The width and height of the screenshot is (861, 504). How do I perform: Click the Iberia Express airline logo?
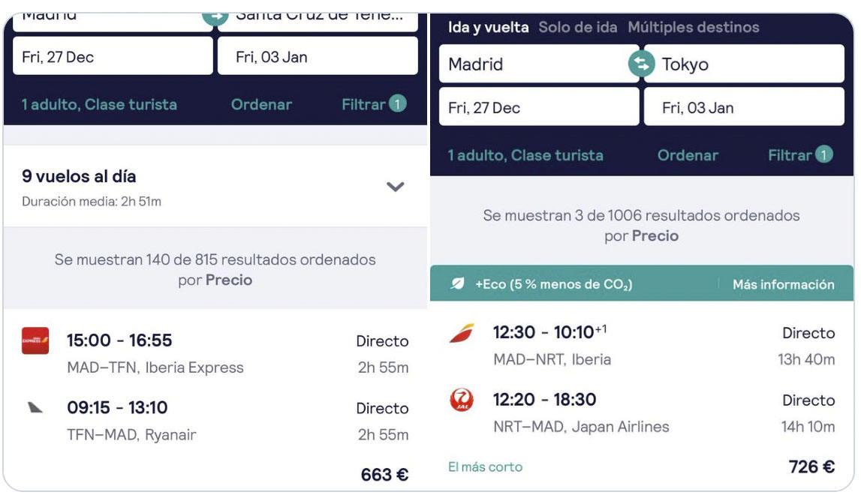[x=35, y=340]
